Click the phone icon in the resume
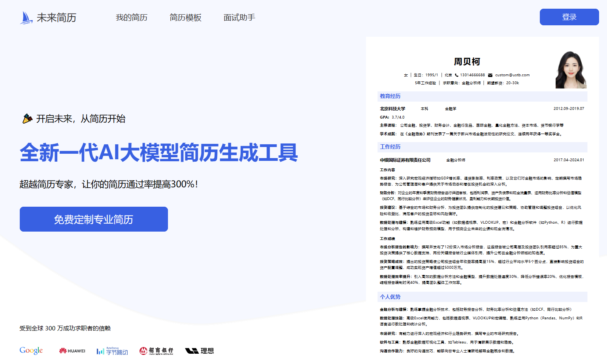This screenshot has width=607, height=364. click(456, 75)
